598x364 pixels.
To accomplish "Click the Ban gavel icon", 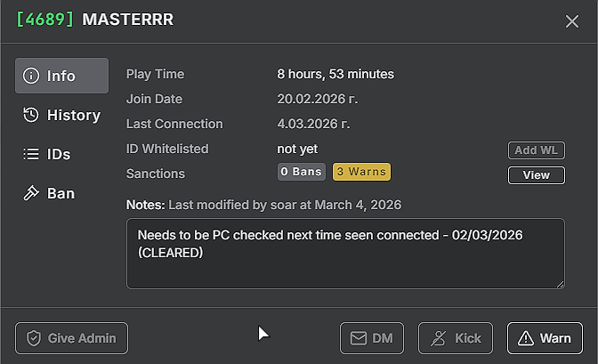I will pos(31,193).
